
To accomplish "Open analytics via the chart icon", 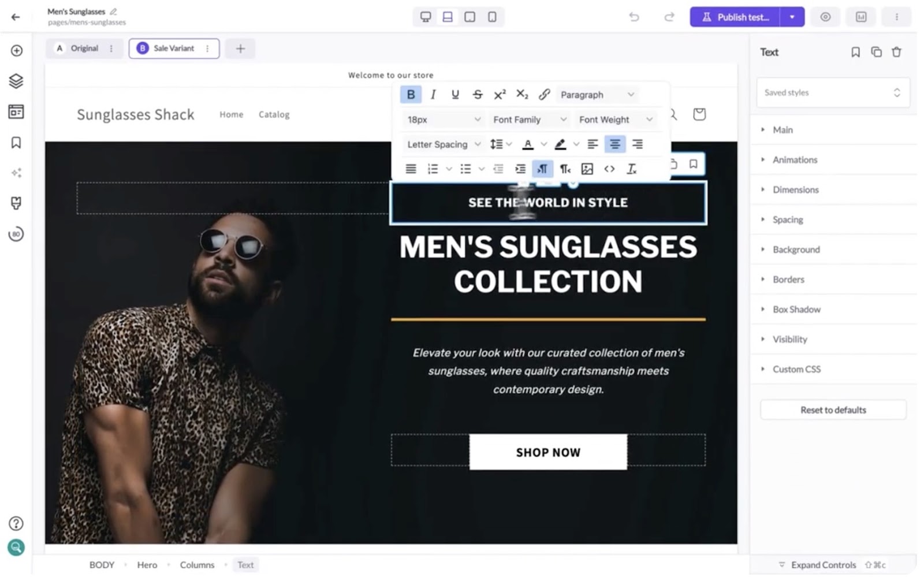I will point(860,17).
